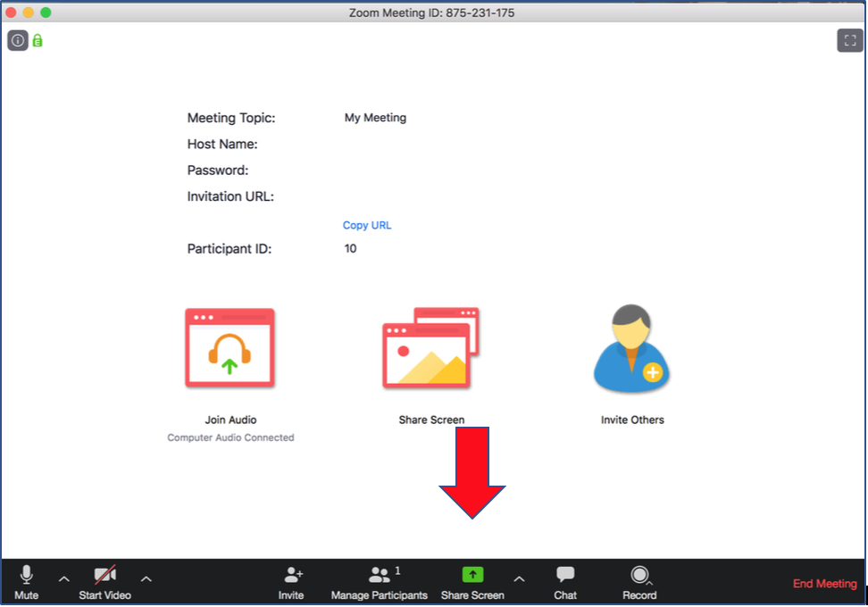Expand the audio options arrow beside Mute

[x=64, y=579]
